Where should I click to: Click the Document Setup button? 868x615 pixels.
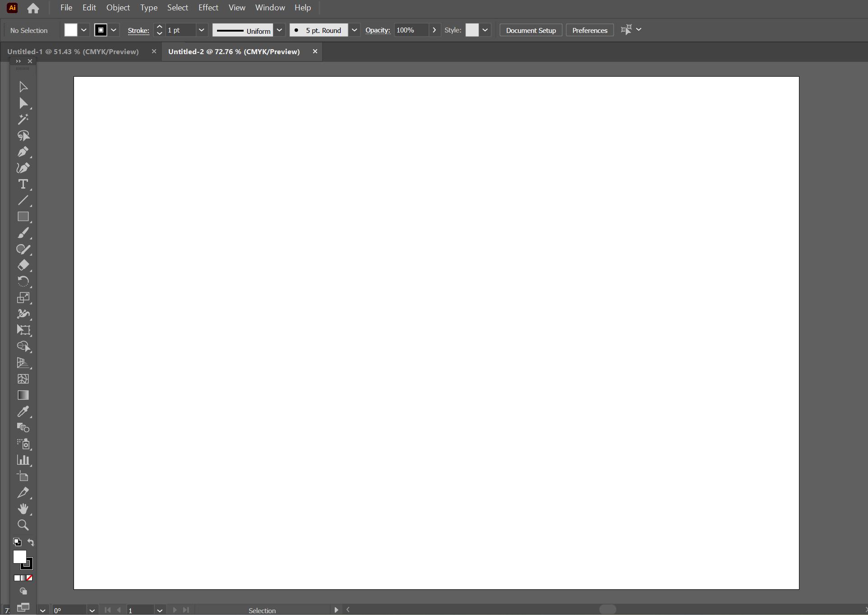(x=531, y=30)
